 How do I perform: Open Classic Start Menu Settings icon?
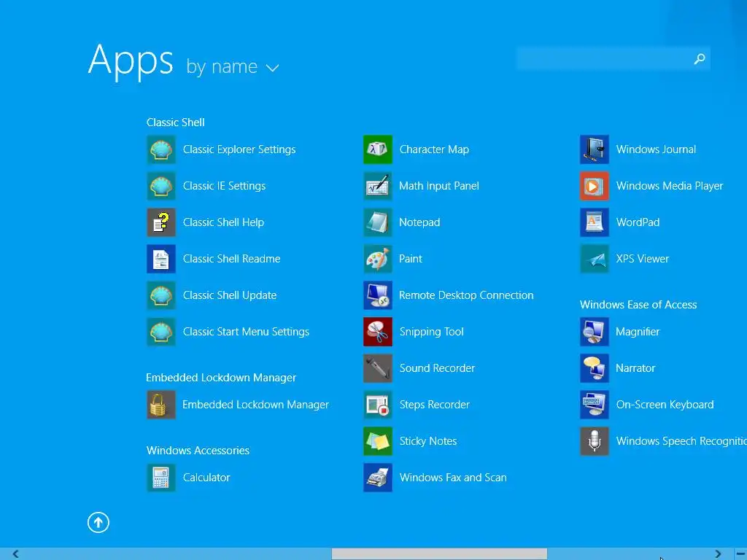click(161, 332)
